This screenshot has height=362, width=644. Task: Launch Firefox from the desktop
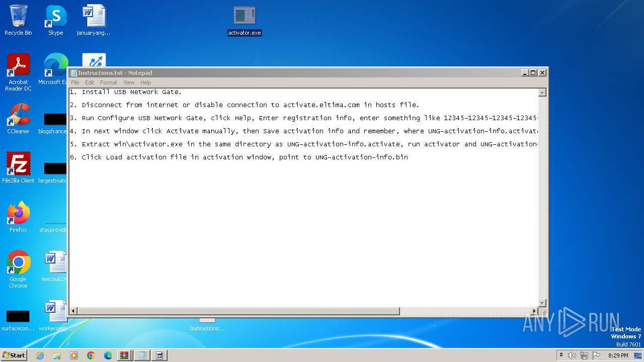coord(18,217)
